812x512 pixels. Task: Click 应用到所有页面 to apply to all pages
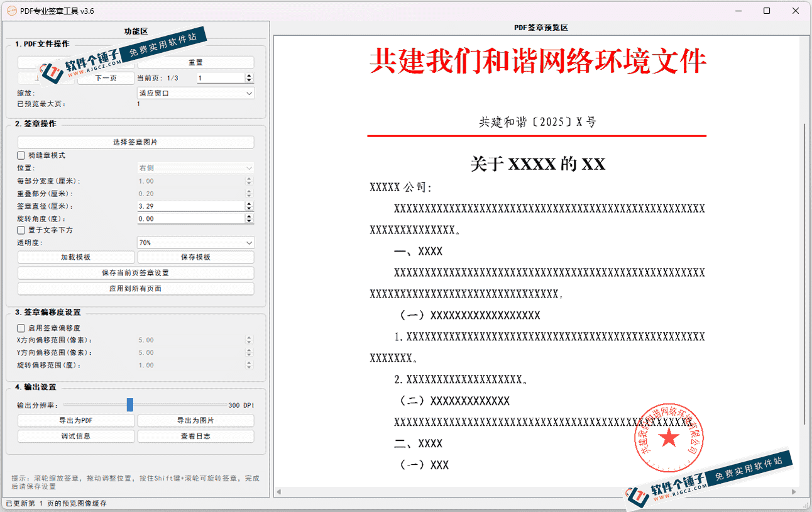[136, 289]
